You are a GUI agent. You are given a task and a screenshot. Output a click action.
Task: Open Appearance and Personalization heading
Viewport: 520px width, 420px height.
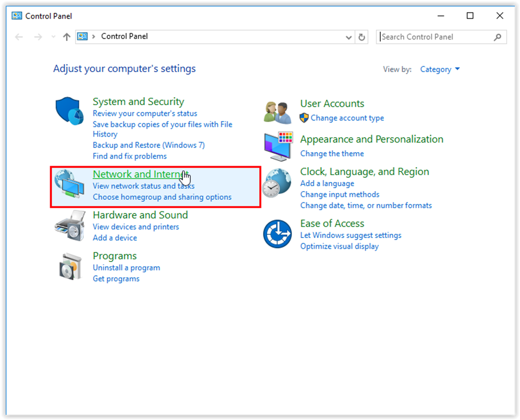tap(372, 139)
